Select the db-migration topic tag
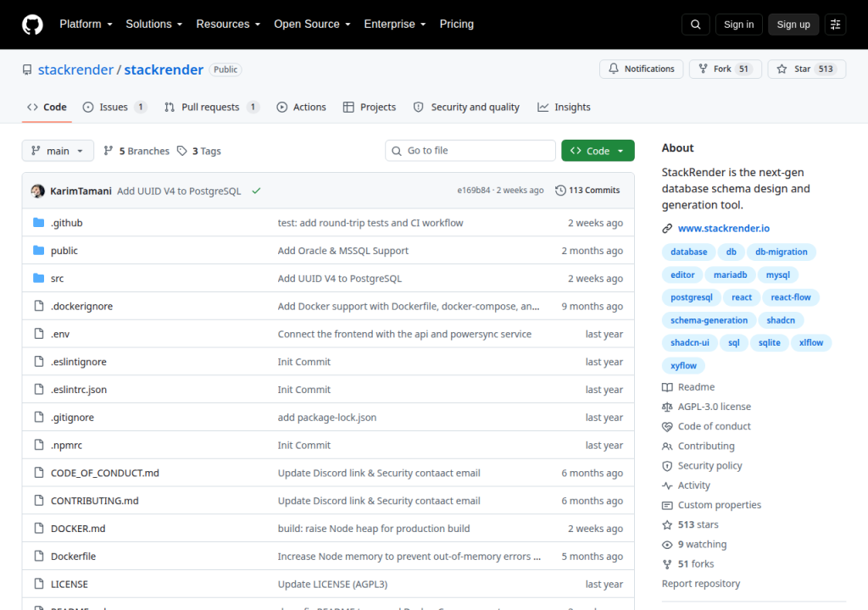The image size is (868, 610). [781, 252]
